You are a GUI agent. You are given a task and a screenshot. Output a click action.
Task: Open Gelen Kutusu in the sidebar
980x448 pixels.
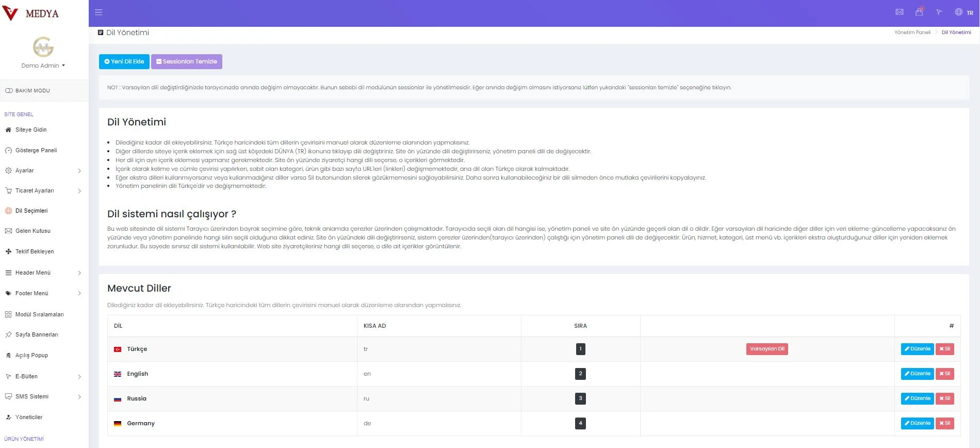point(32,231)
